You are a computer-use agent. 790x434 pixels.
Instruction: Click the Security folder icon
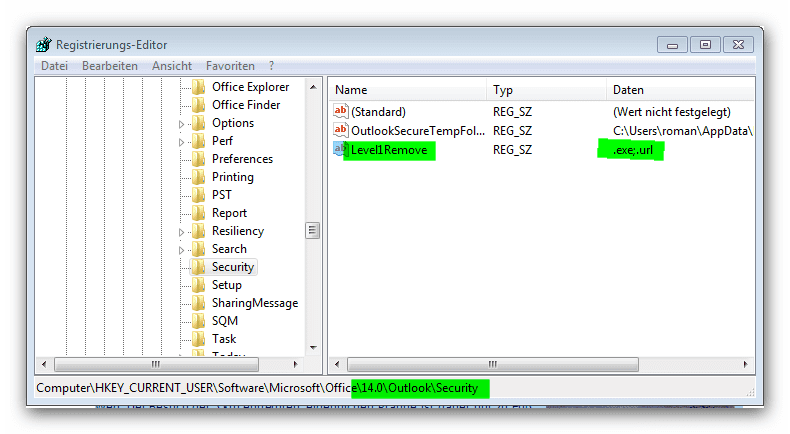[199, 267]
